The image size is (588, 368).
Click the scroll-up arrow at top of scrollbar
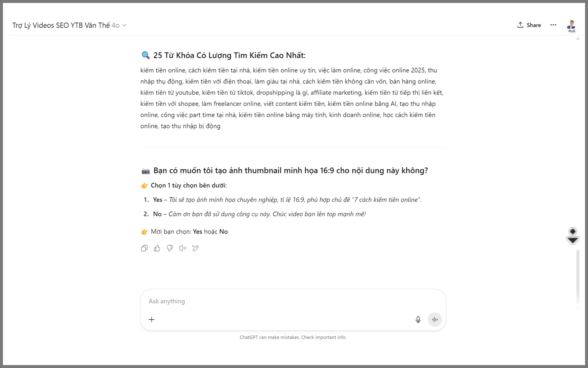(578, 39)
